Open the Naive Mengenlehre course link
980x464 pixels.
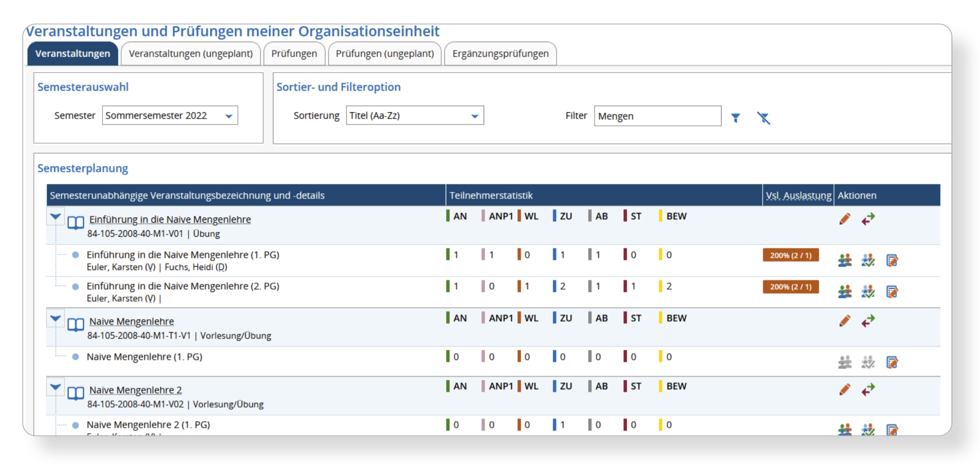[x=132, y=321]
